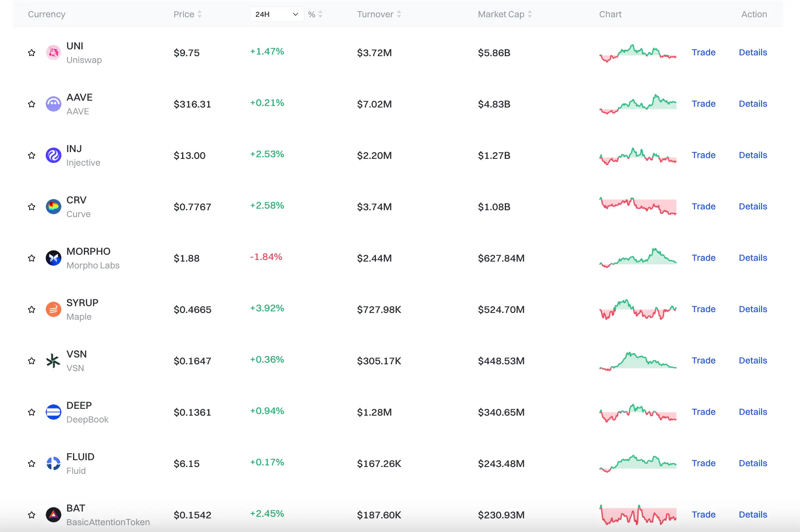Sort by percent change arrows
Viewport: 800px width, 532px height.
click(320, 14)
